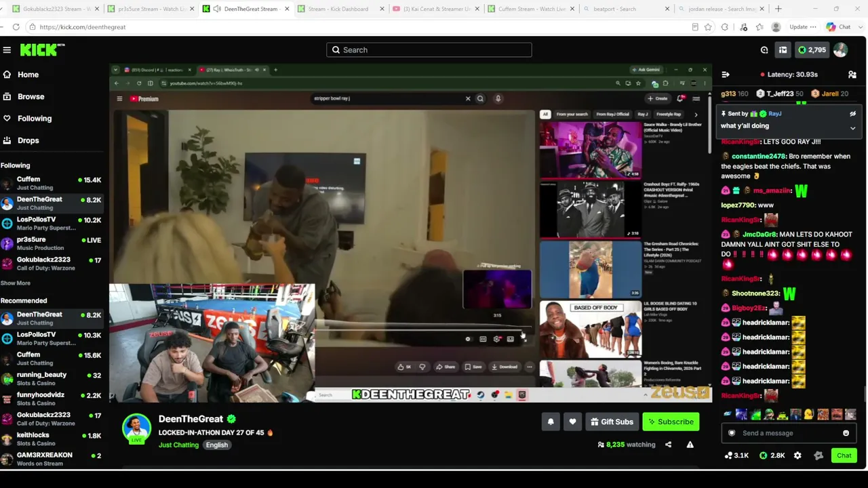
Task: Open browser profile icon in toolbar
Action: [x=776, y=27]
